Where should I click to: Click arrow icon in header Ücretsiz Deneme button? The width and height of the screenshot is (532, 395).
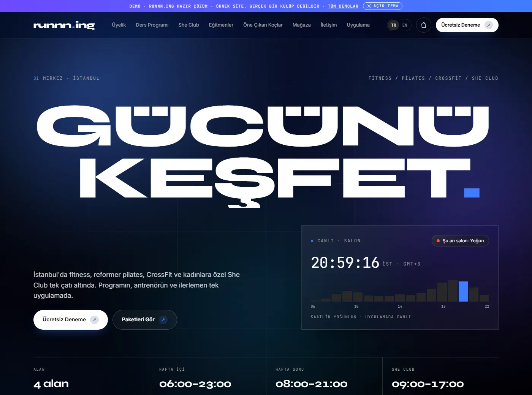tap(489, 25)
